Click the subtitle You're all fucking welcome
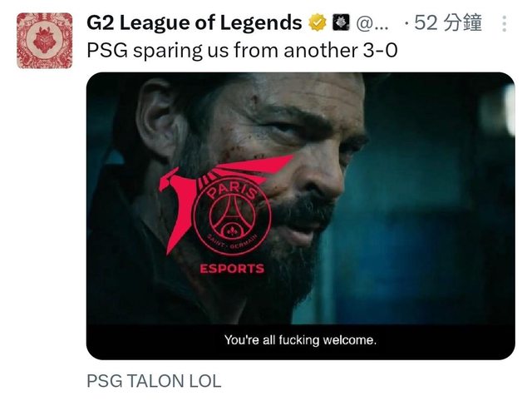Screen dimensions: 532x401 (300, 340)
